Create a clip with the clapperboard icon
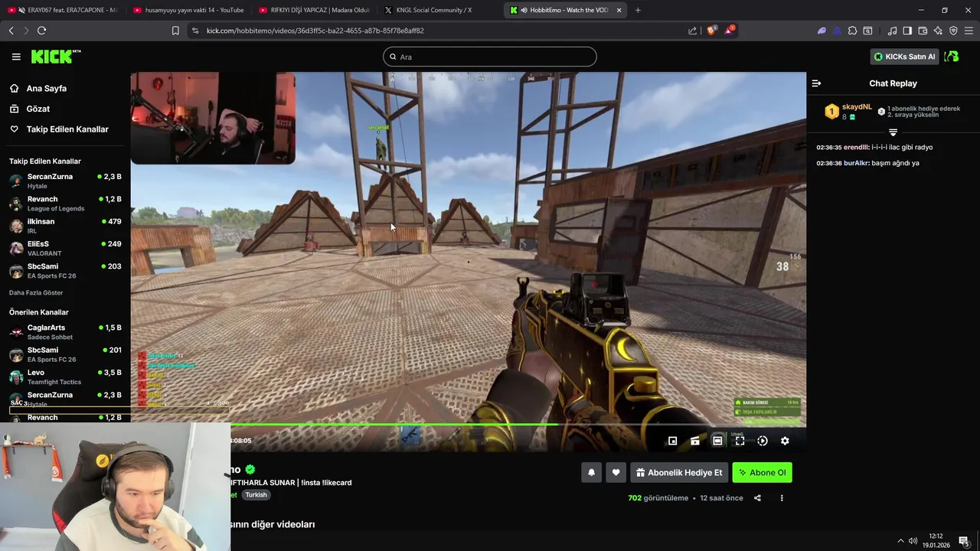 click(694, 441)
